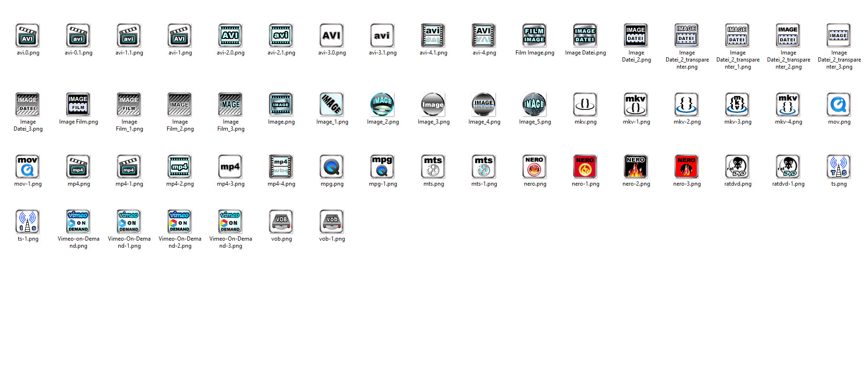Click the nero-3.png icon

pyautogui.click(x=687, y=166)
